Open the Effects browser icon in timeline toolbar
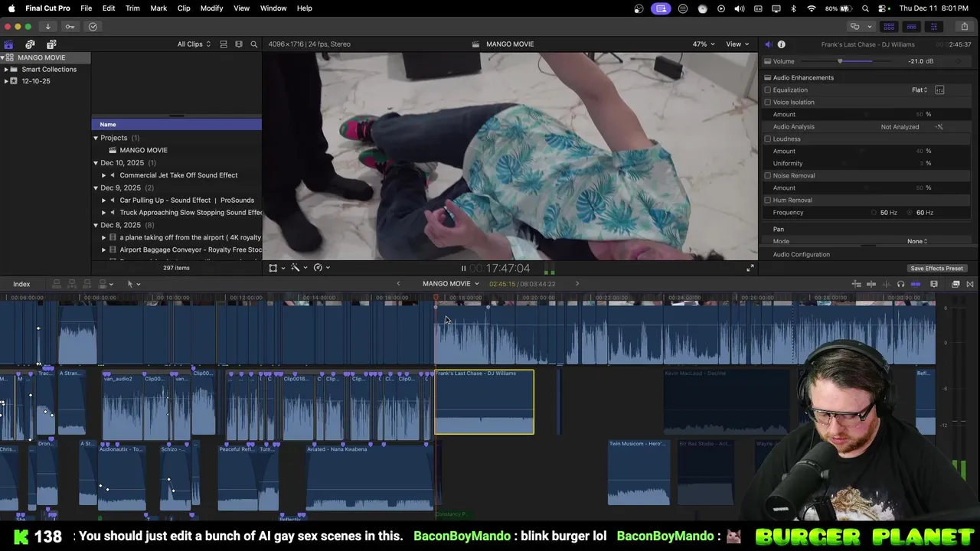The height and width of the screenshot is (551, 980). 955,284
